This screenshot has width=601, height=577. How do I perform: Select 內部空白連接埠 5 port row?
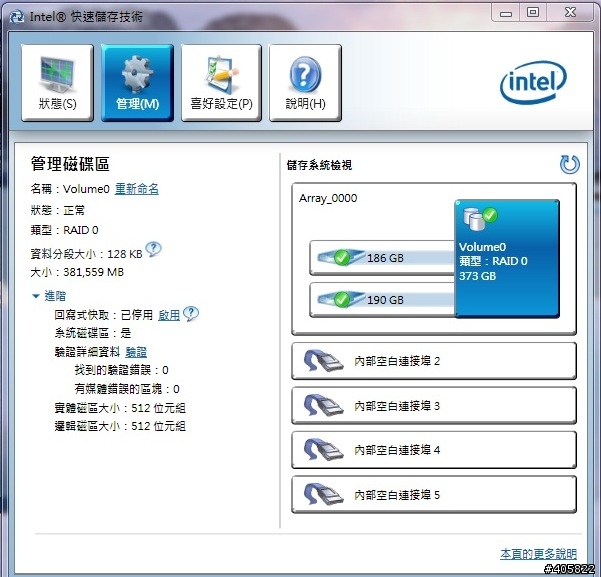tap(434, 495)
